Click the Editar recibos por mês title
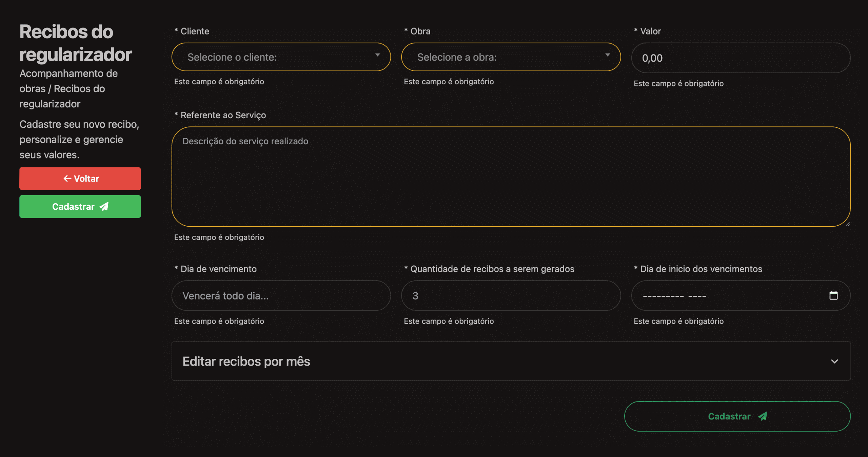Screen dimensions: 868x457 [246, 361]
